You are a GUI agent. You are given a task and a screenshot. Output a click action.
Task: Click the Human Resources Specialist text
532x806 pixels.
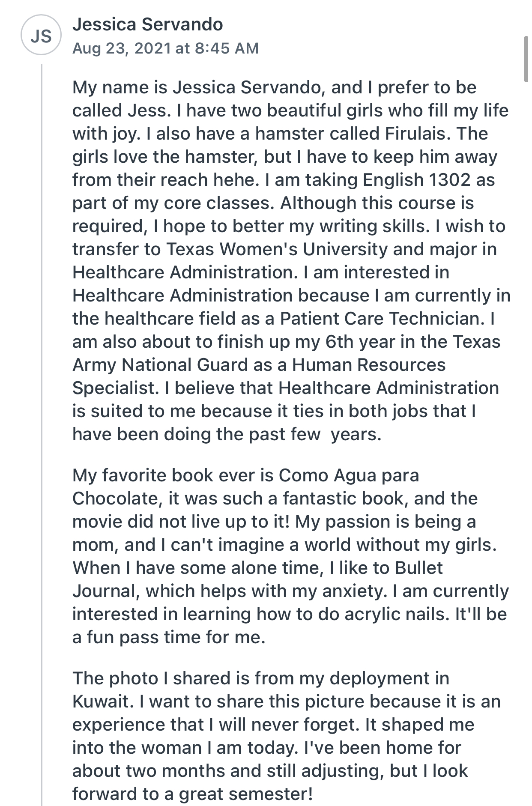click(x=259, y=376)
